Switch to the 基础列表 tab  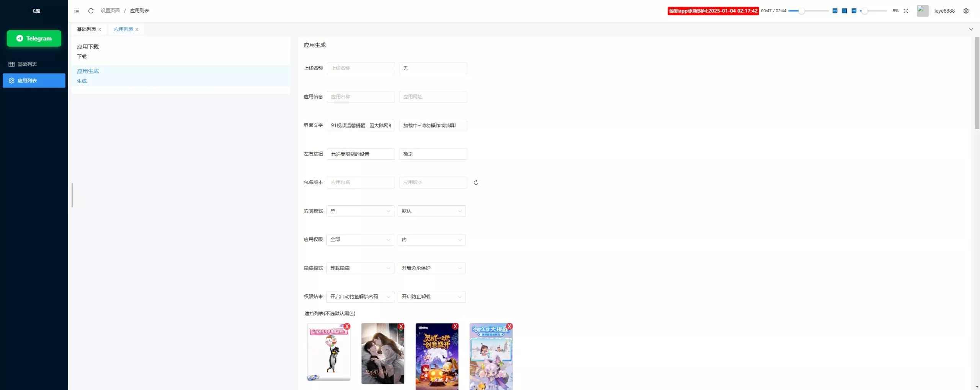[87, 29]
